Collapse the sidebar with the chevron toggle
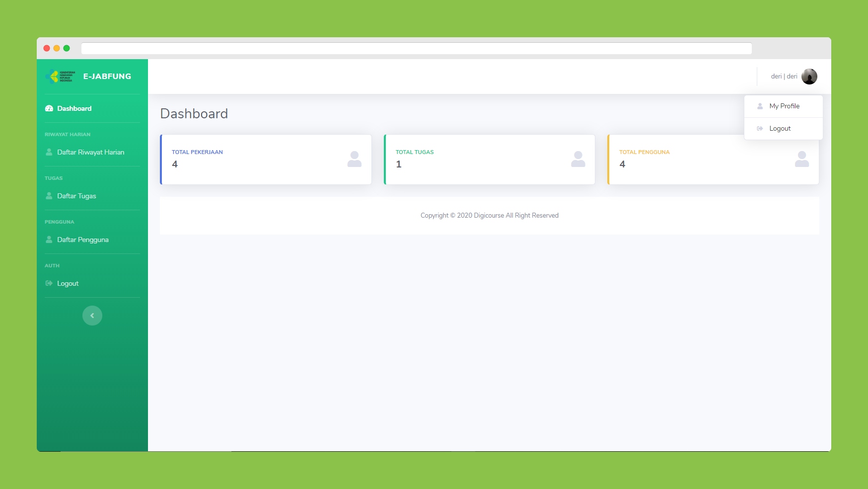 point(92,316)
